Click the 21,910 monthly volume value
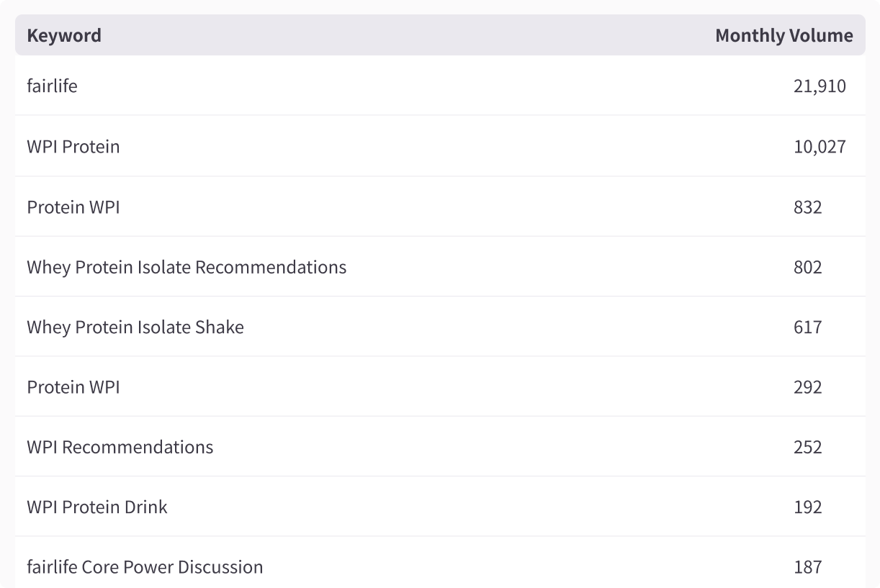This screenshot has width=880, height=588. pos(820,86)
